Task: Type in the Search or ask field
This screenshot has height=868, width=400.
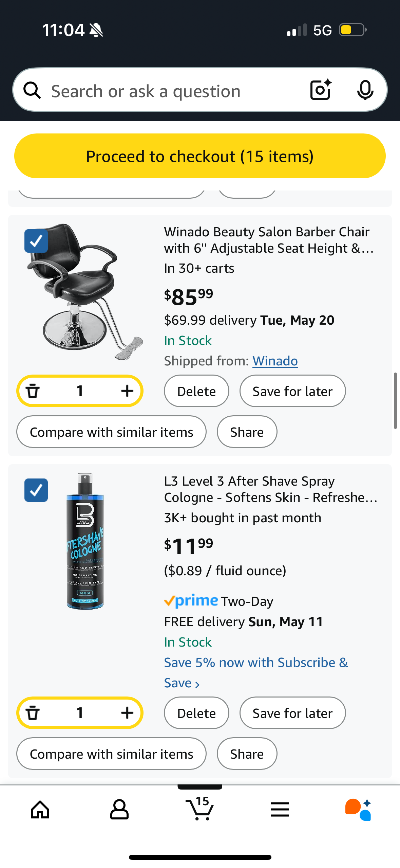Action: [170, 91]
